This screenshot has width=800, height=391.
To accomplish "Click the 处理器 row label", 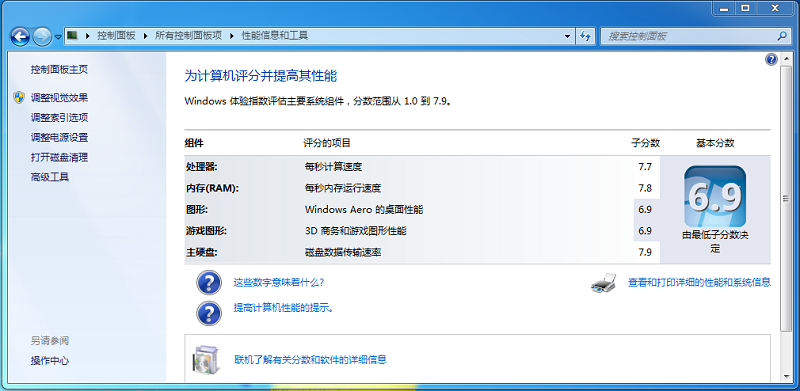I will tap(202, 166).
